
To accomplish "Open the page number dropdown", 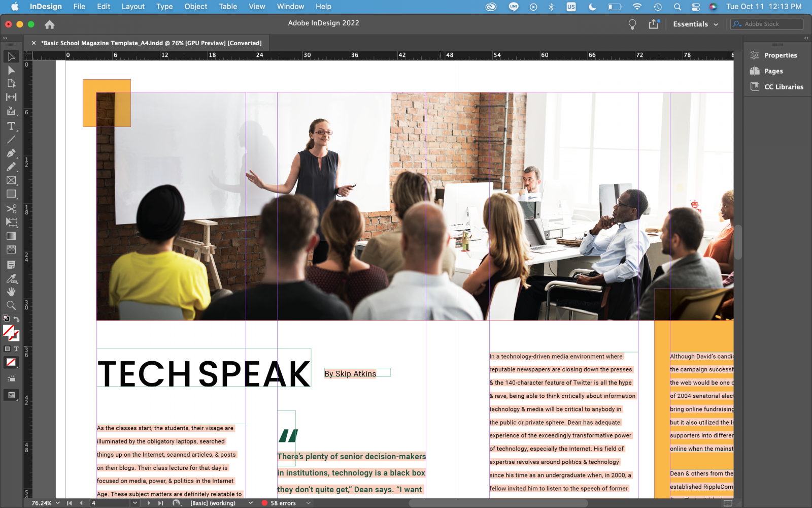I will coord(135,503).
